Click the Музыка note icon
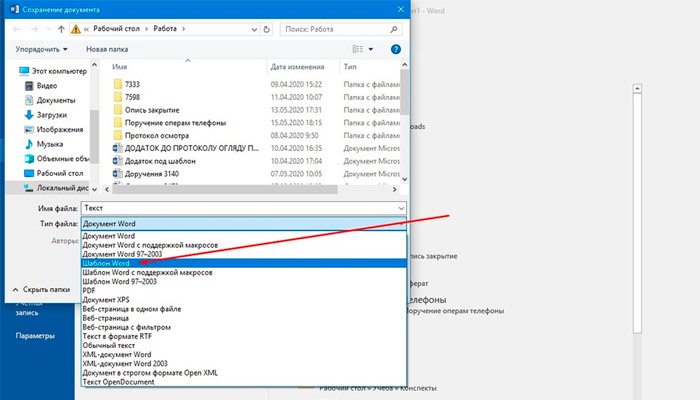This screenshot has height=400, width=700. point(29,144)
